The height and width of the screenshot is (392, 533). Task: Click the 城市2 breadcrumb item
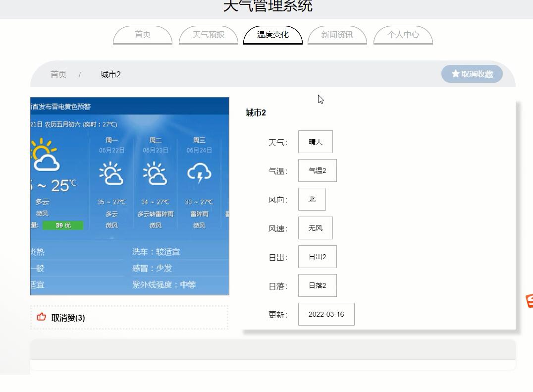[110, 74]
